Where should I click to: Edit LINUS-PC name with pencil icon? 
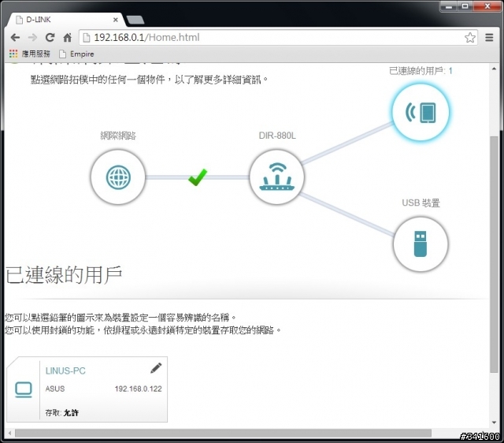(x=156, y=368)
